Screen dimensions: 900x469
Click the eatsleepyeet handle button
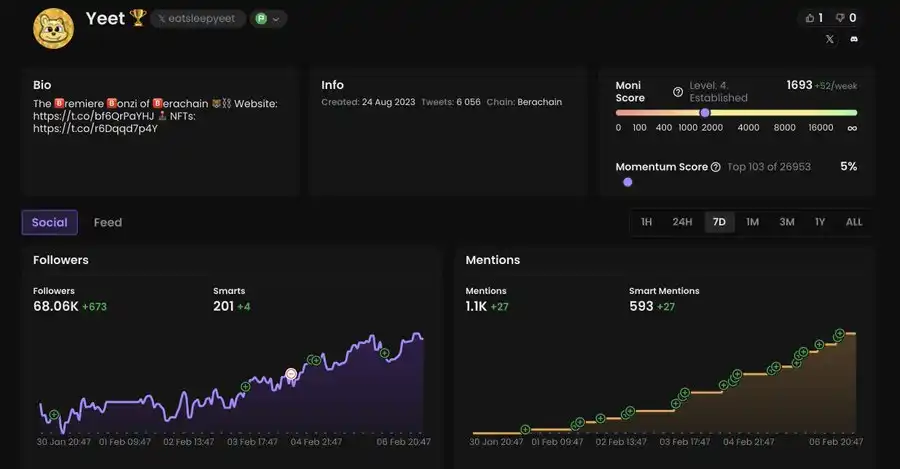[199, 19]
